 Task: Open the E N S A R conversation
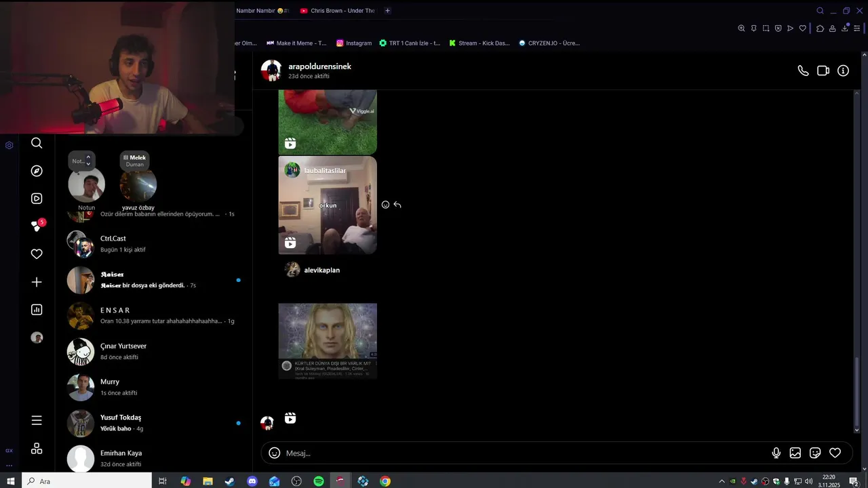(153, 315)
